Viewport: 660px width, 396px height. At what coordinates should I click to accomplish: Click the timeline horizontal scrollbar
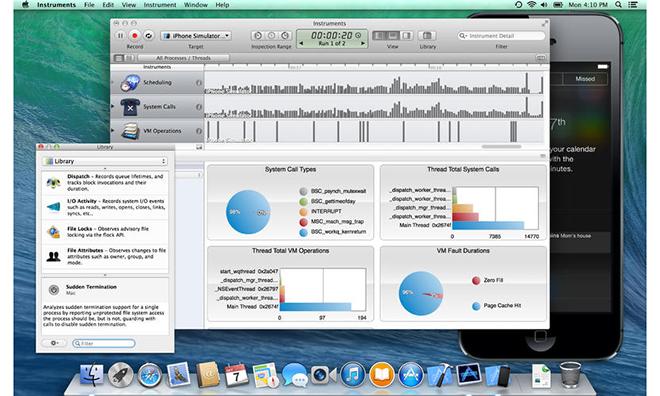[x=501, y=146]
